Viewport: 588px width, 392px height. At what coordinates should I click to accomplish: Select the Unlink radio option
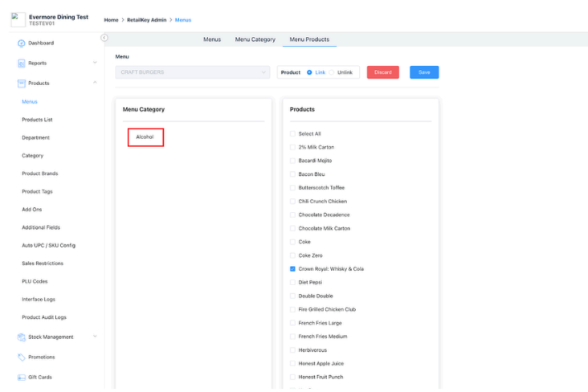click(x=333, y=72)
